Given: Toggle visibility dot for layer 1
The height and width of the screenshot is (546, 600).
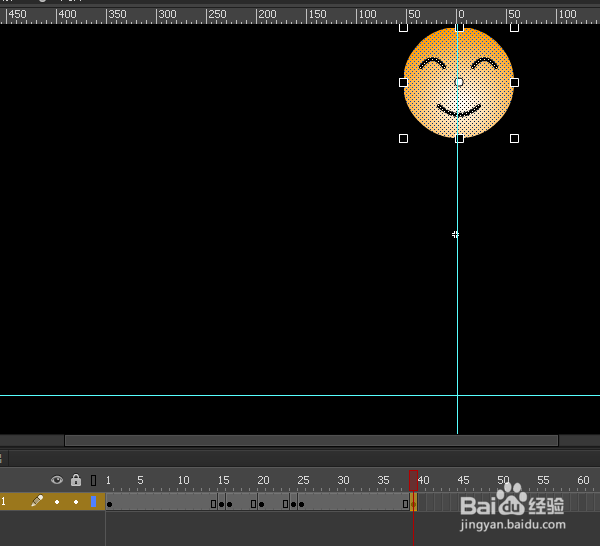Looking at the screenshot, I should tap(57, 502).
